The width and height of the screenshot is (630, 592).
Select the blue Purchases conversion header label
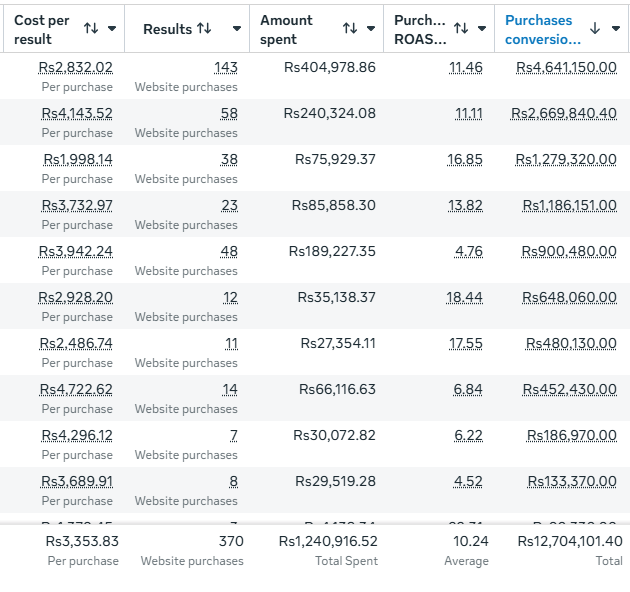click(542, 29)
